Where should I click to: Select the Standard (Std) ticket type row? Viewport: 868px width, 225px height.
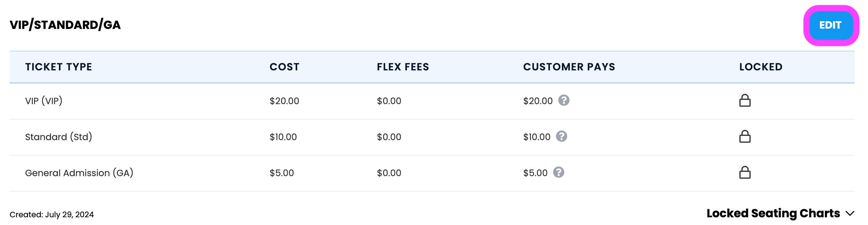432,137
